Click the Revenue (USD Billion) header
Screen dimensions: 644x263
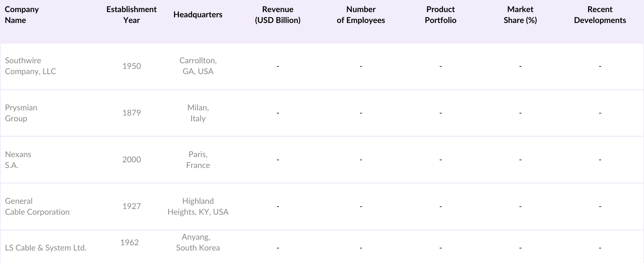(277, 15)
